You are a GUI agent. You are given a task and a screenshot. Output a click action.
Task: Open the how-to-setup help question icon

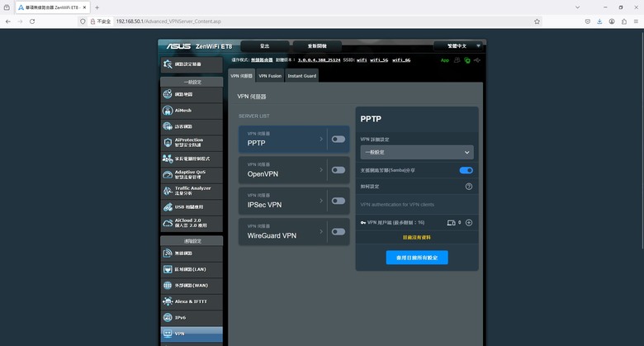click(x=469, y=187)
